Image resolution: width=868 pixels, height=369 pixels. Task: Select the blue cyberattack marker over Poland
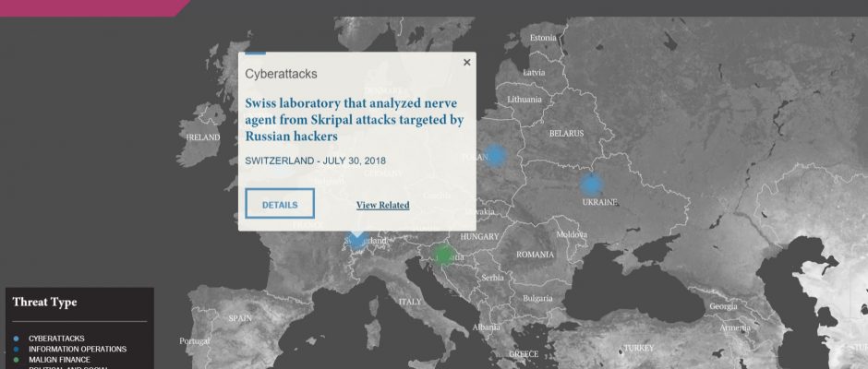(x=495, y=156)
